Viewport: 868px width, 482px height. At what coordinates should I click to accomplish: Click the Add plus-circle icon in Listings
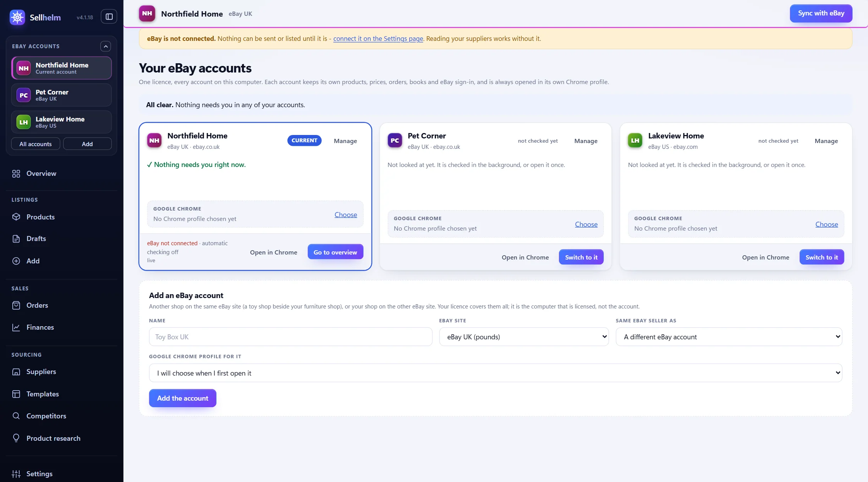(x=16, y=261)
